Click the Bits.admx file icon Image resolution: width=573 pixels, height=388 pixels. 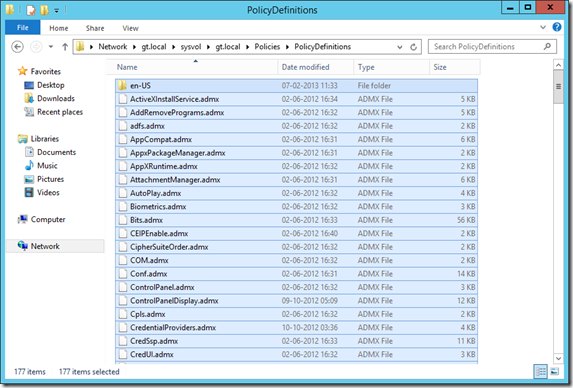(x=122, y=220)
